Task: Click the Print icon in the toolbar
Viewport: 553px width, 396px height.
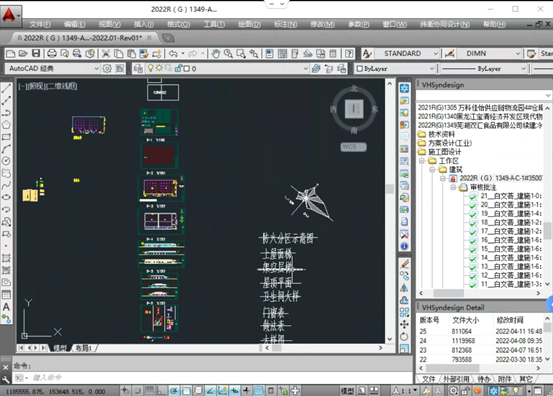Action: (51, 54)
